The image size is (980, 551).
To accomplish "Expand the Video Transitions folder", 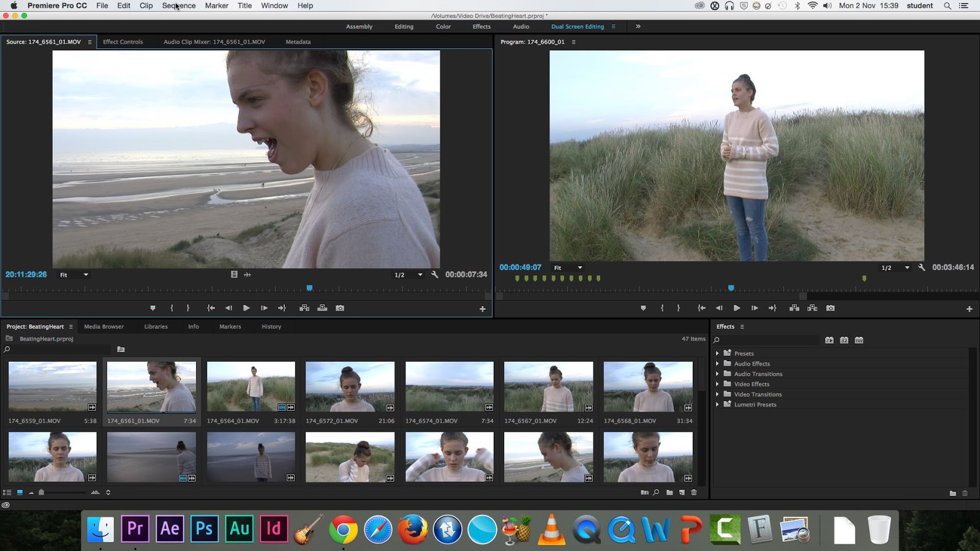I will click(717, 394).
